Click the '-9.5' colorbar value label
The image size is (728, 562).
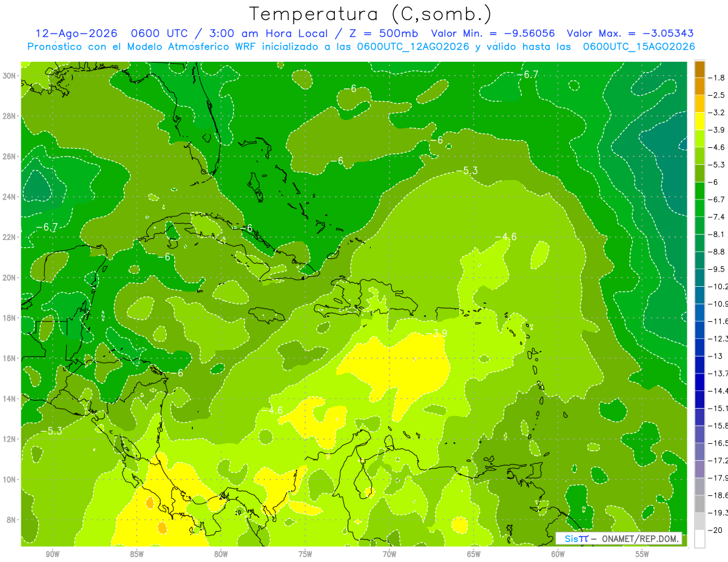click(x=716, y=269)
